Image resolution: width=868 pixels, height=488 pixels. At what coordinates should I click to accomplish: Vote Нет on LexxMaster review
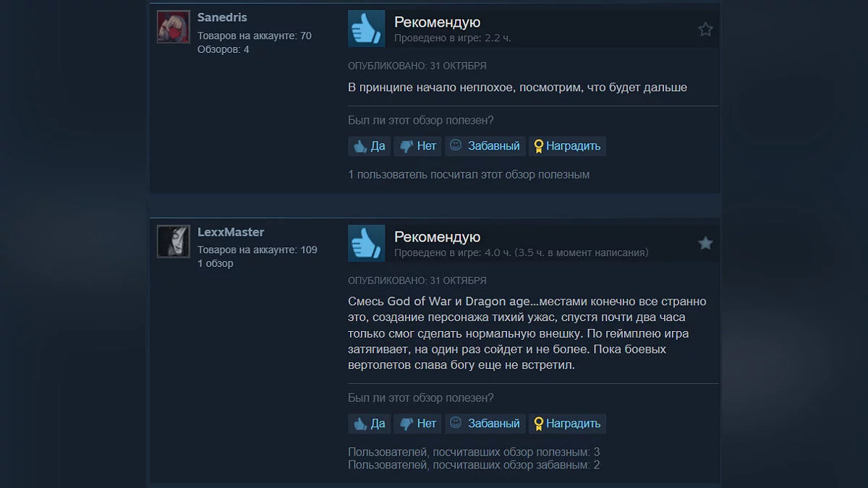pyautogui.click(x=417, y=424)
